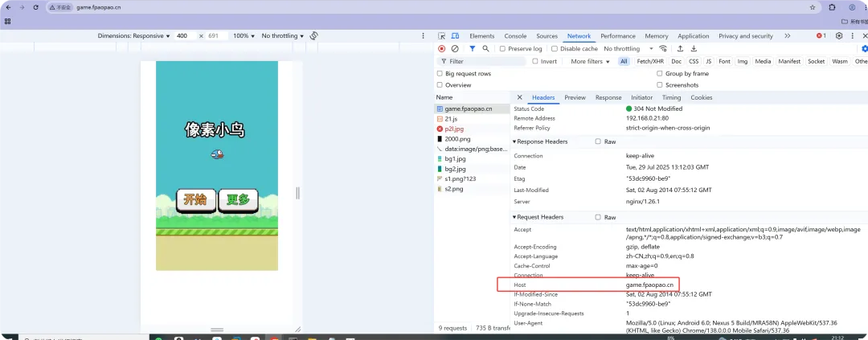Click the red error count badge
Viewport: 868px width, 340px height.
(x=821, y=36)
